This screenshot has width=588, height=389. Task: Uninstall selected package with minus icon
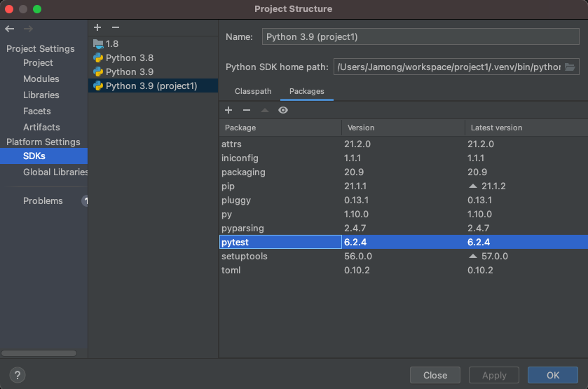(x=247, y=110)
